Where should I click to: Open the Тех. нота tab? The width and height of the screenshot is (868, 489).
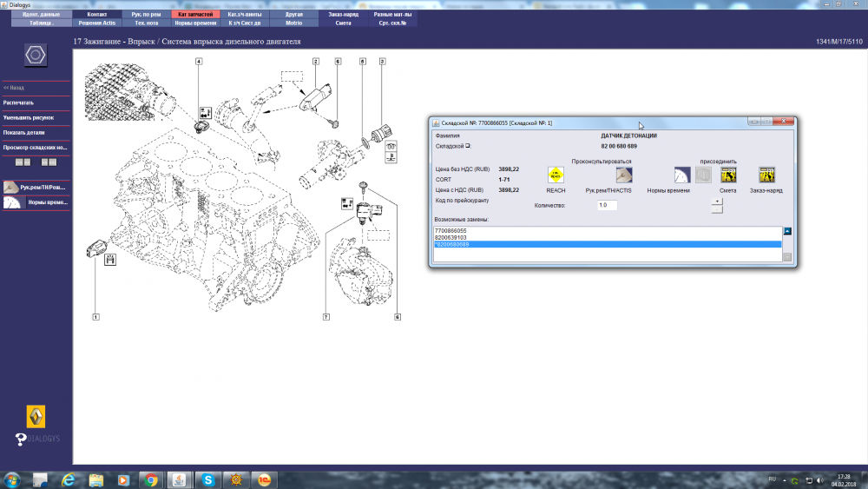(x=146, y=23)
